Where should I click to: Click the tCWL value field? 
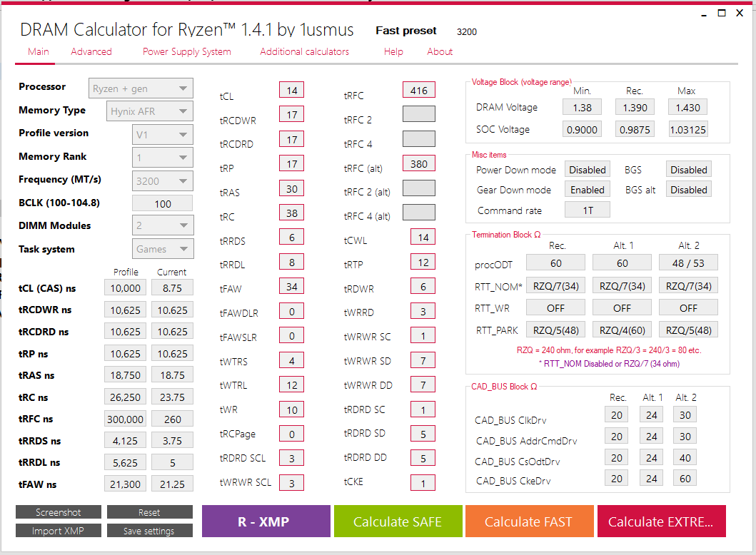(x=423, y=237)
